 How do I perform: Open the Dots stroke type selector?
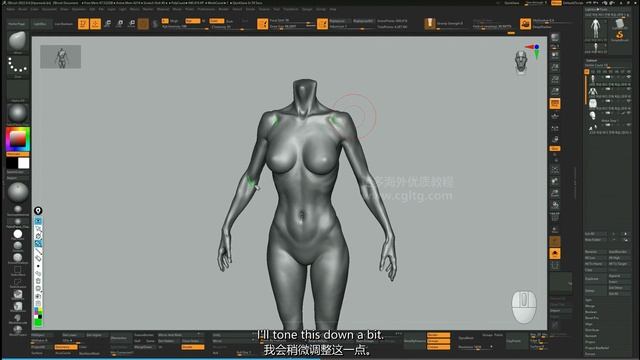click(x=18, y=66)
